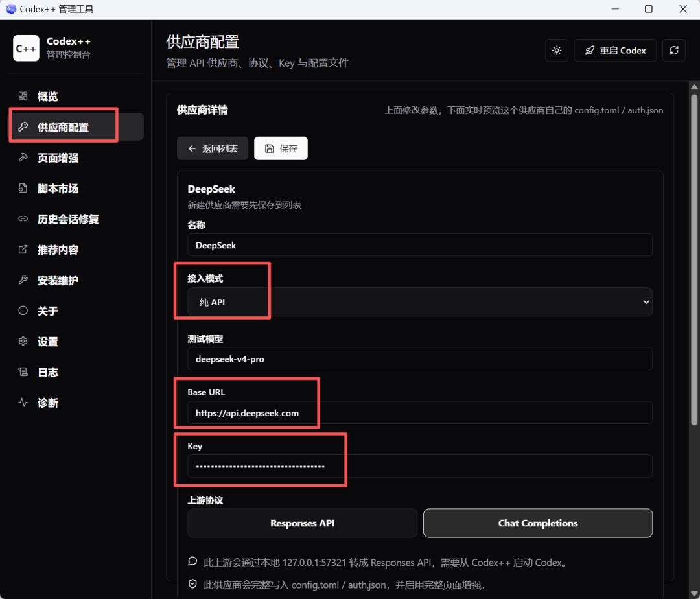
Task: Click the link icon beside 历史会话修复
Action: point(23,218)
